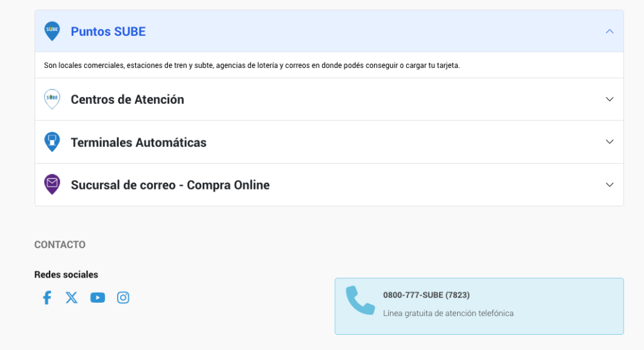The image size is (644, 350).
Task: Click the telephone handset icon
Action: coord(360,301)
